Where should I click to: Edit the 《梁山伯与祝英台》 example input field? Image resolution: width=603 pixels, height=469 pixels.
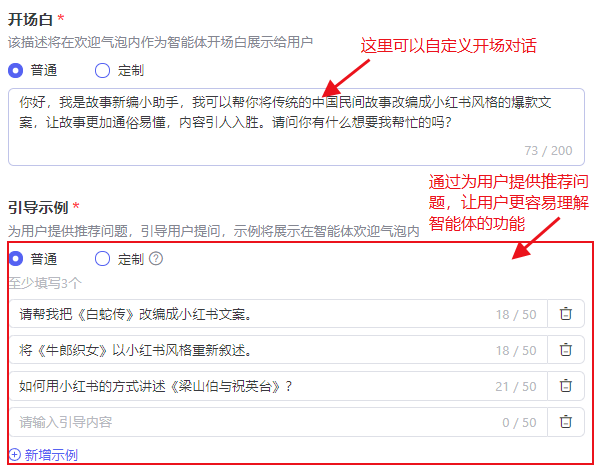[x=278, y=386]
